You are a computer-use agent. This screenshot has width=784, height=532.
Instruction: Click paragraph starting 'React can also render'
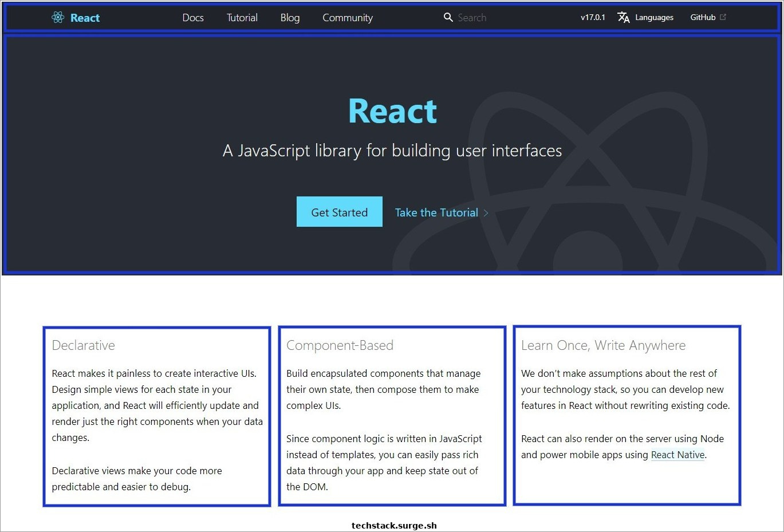pyautogui.click(x=623, y=447)
